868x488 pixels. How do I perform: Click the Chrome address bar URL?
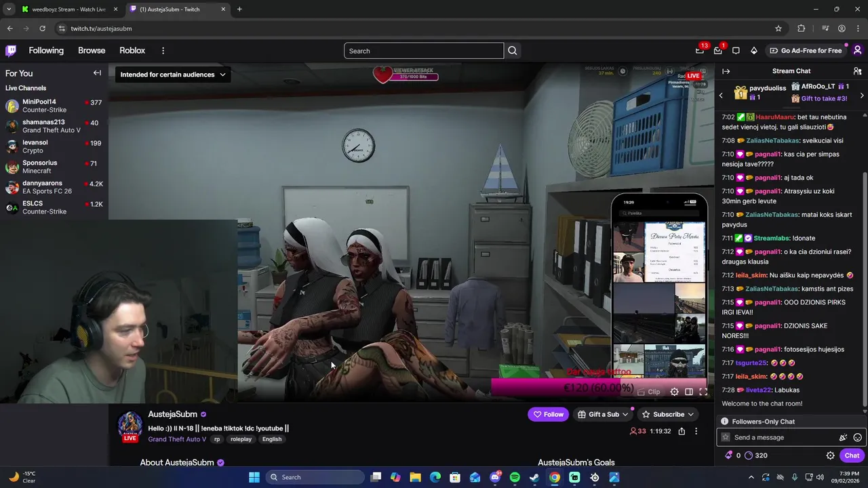102,28
